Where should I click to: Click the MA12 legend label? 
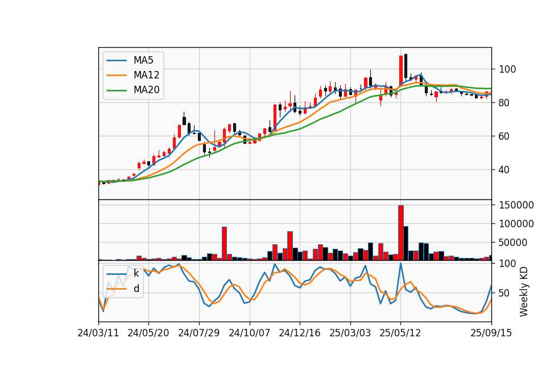[x=146, y=75]
